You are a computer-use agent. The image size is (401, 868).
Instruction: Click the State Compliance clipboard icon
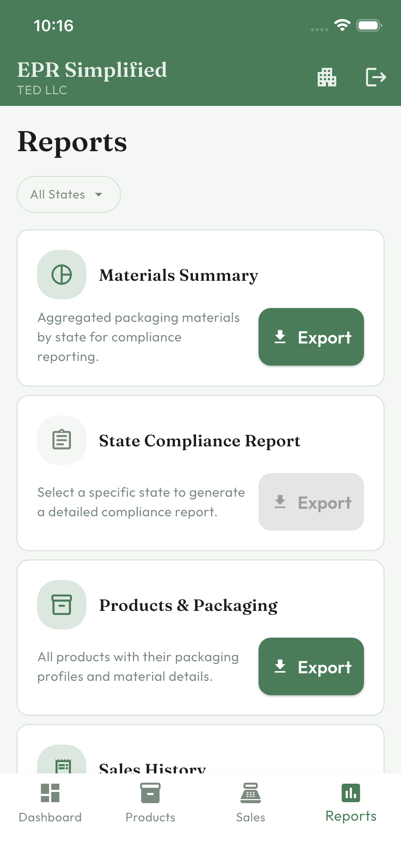(x=61, y=440)
